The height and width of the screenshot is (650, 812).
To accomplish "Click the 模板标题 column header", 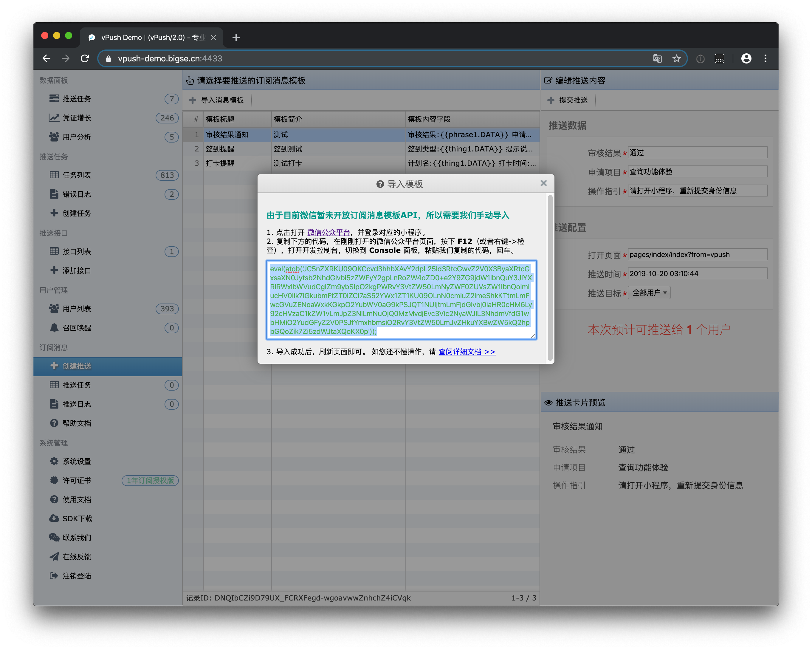I will coord(237,119).
